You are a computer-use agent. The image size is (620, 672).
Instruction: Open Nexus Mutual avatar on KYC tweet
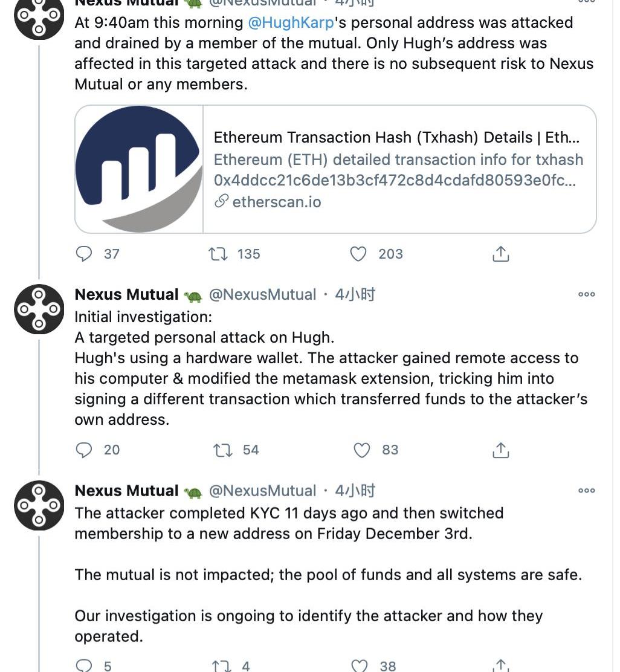tap(39, 505)
